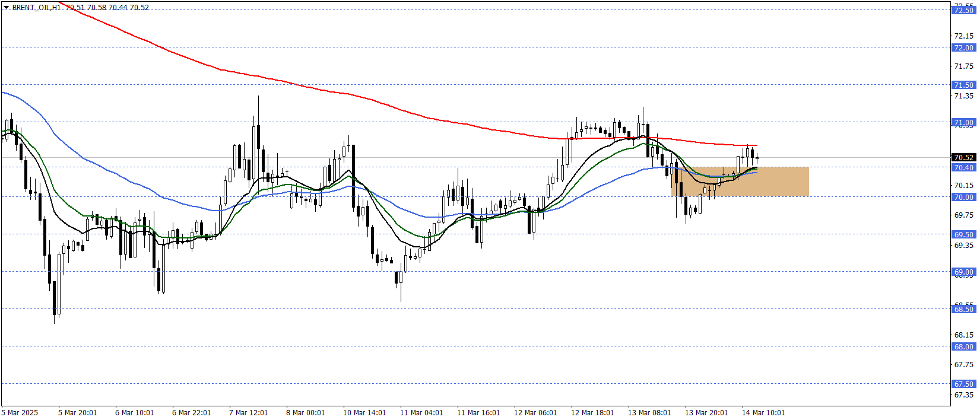
Task: Click the current price label 70.52
Action: pos(963,157)
